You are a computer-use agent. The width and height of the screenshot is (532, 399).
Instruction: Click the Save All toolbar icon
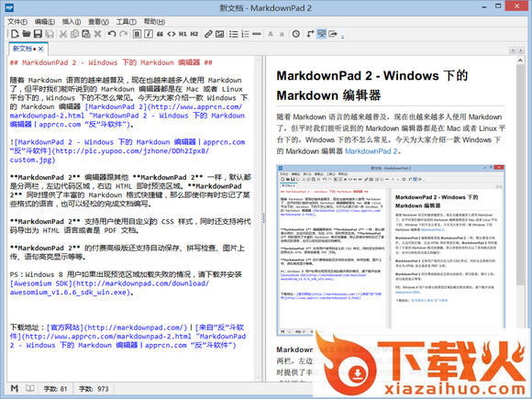point(50,34)
